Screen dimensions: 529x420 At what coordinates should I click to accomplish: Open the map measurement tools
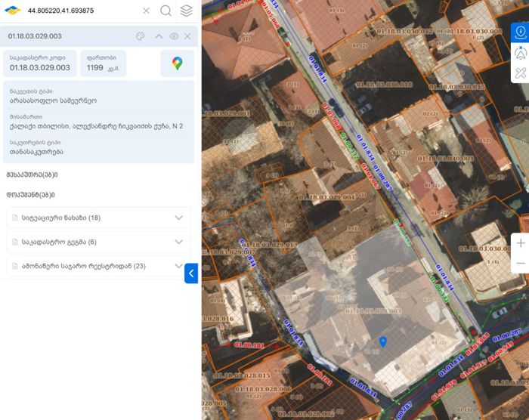point(520,73)
